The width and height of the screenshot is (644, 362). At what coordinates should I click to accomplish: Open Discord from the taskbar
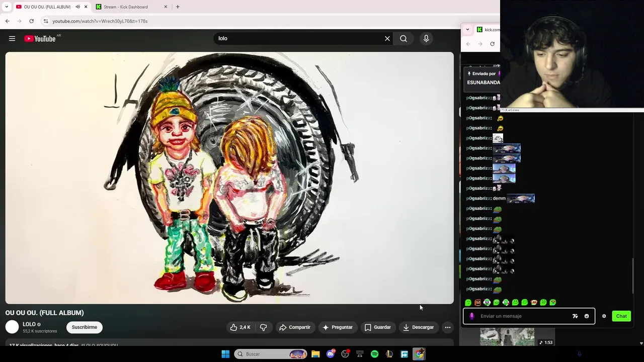pyautogui.click(x=331, y=354)
